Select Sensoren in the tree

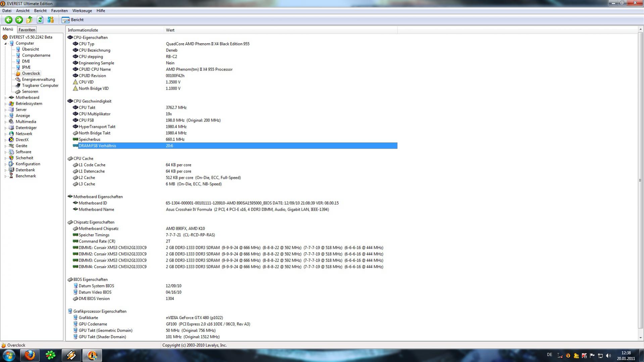point(30,92)
